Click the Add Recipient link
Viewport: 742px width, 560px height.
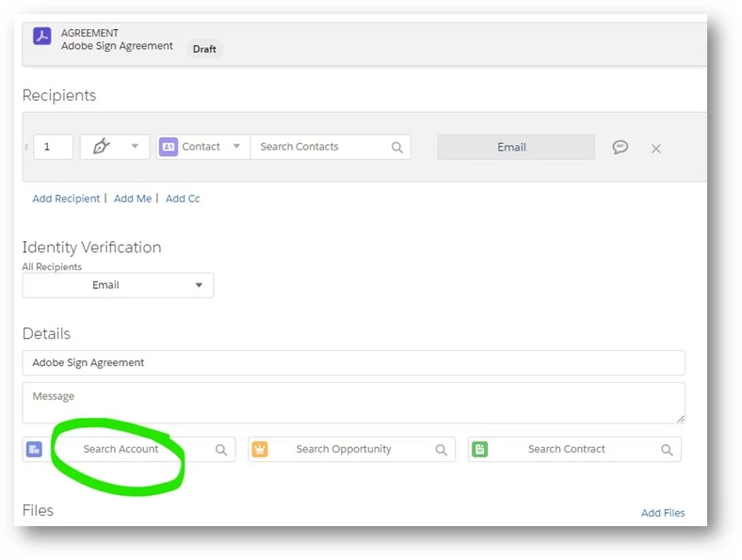tap(66, 199)
